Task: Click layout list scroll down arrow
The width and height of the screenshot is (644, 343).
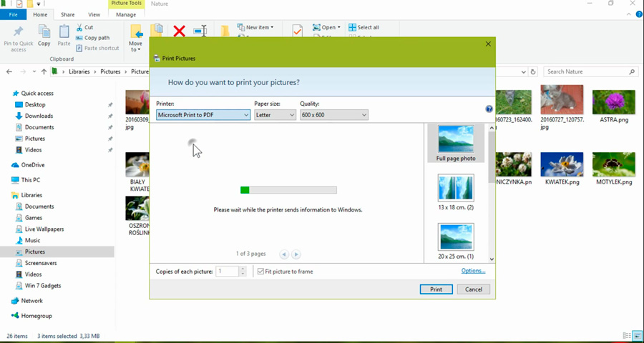Action: 492,259
